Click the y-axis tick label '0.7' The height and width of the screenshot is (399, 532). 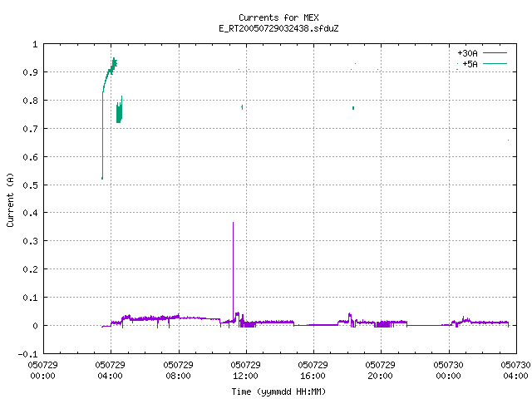pyautogui.click(x=30, y=129)
